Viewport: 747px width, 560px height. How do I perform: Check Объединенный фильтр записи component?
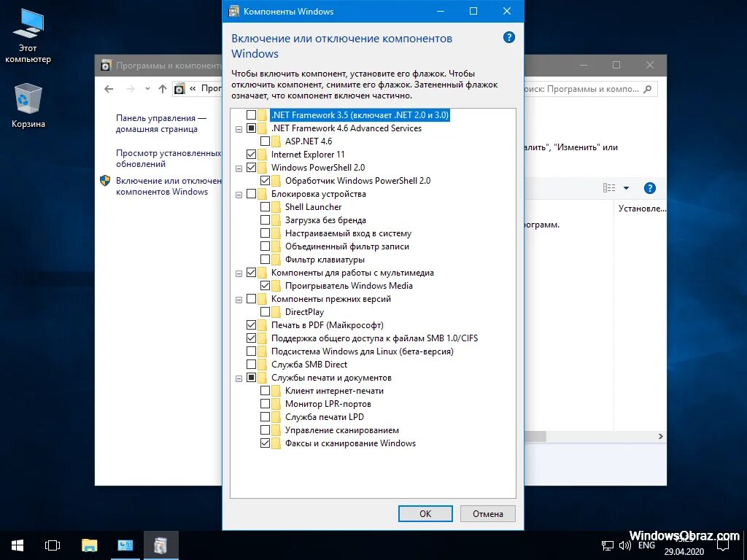(265, 246)
